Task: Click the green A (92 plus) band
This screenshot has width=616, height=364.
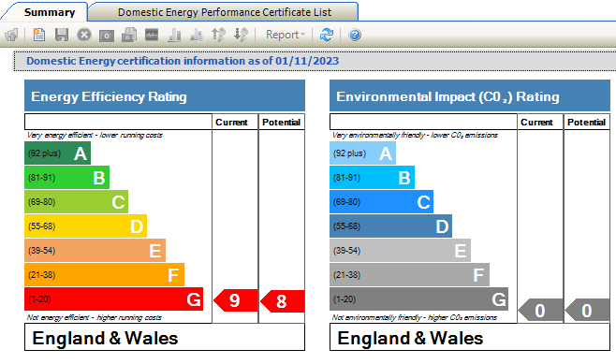Action: (x=57, y=153)
